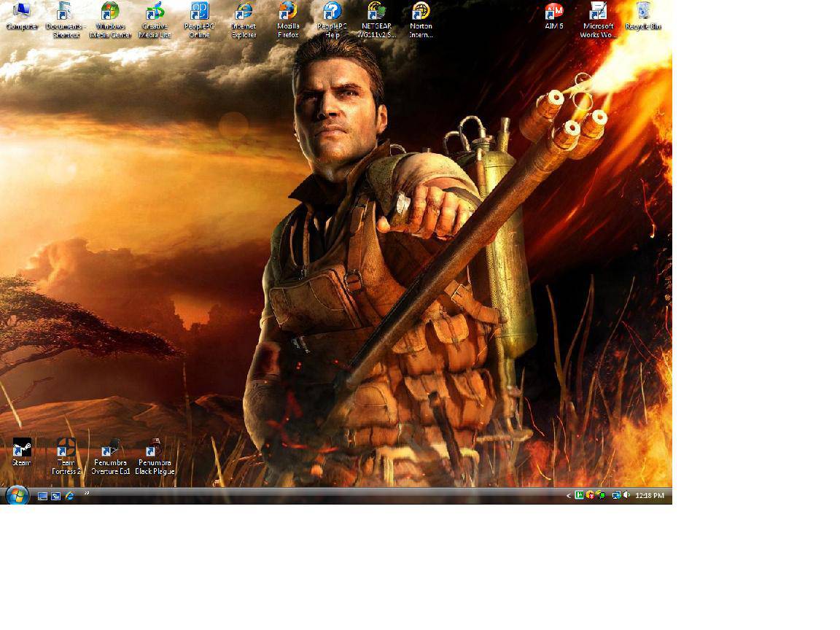Click the 12:18 PM taskbar clock
This screenshot has width=840, height=630.
point(649,496)
